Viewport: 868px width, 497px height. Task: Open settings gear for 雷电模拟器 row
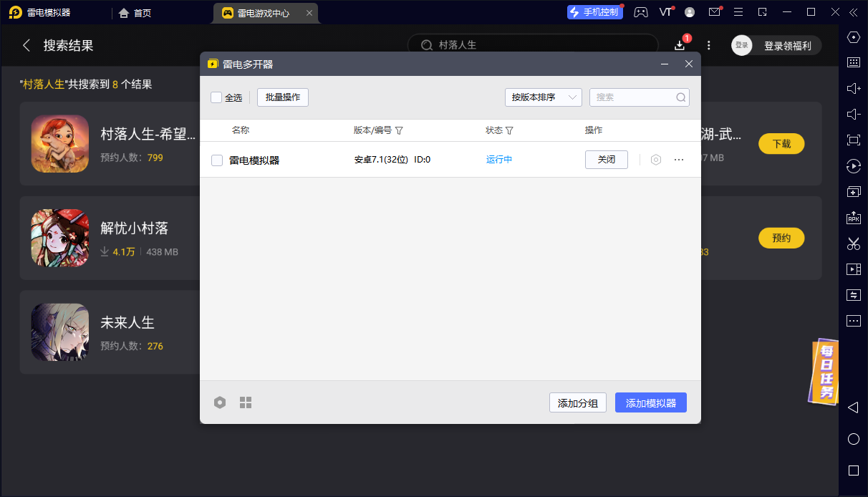click(x=655, y=160)
